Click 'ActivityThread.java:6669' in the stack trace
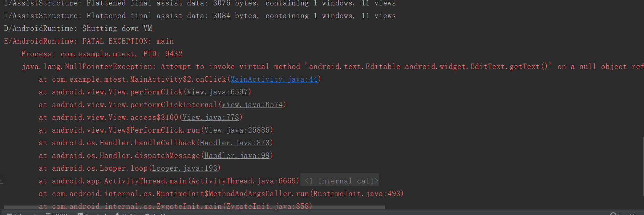644x215 pixels. [243, 181]
